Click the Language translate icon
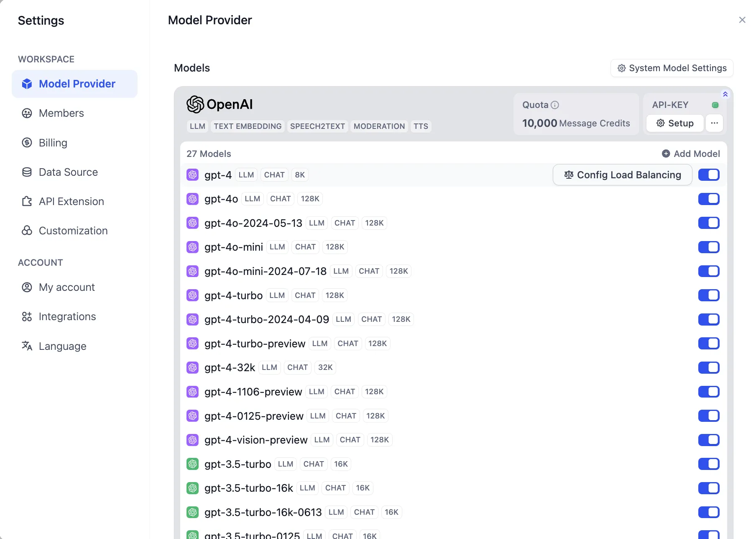756x539 pixels. 27,346
